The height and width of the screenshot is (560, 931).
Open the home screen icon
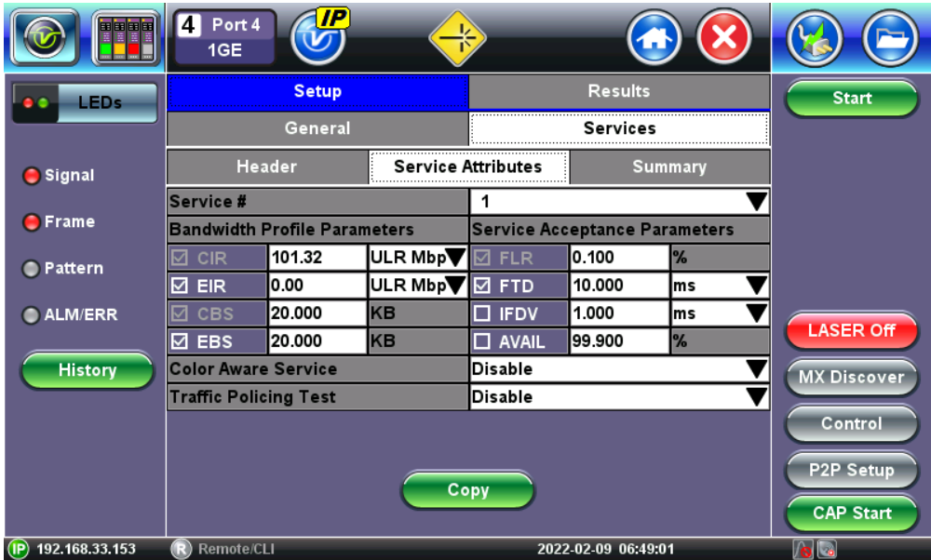[x=654, y=38]
